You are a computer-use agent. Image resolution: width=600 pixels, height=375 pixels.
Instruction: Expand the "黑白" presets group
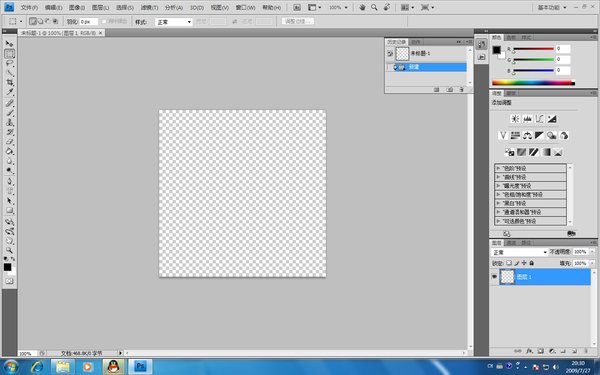tap(498, 203)
